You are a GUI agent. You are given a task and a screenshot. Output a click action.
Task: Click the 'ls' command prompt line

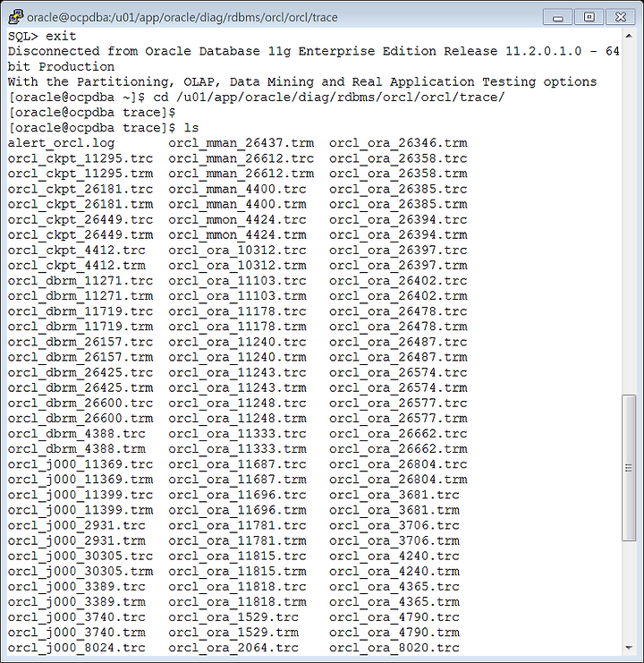coord(104,128)
